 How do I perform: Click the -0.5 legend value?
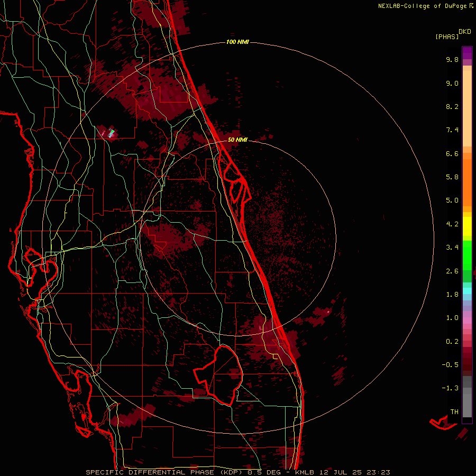coord(450,365)
